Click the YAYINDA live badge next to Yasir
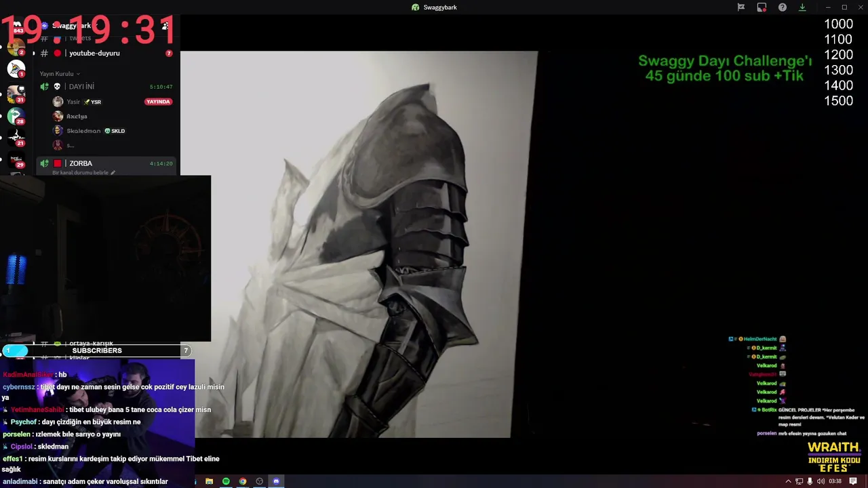The height and width of the screenshot is (488, 868). tap(158, 102)
